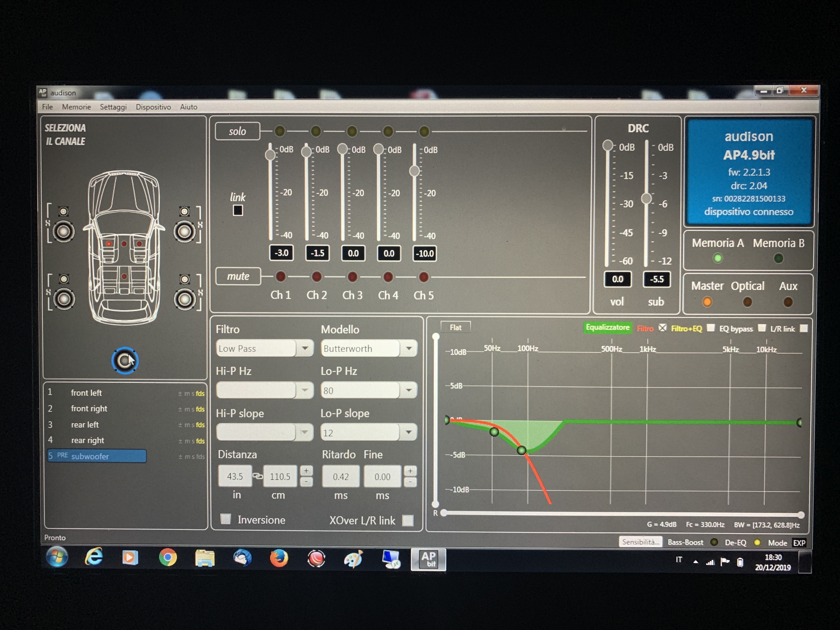Screen dimensions: 840x630
Task: Click the battery tray icon
Action: pos(740,562)
